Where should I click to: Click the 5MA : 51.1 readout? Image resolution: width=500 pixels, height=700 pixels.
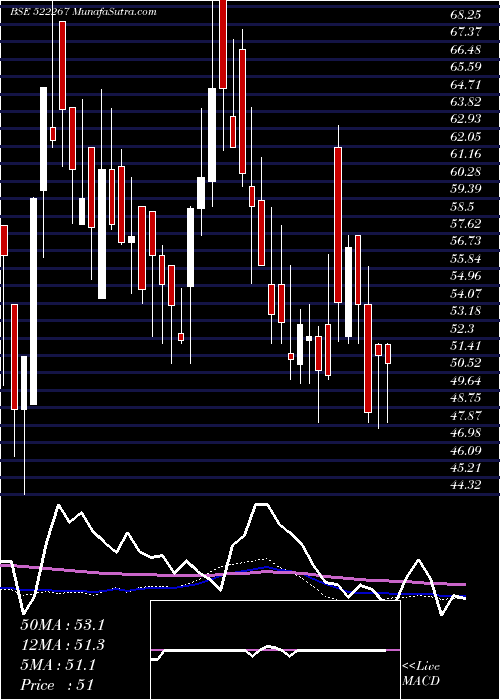click(x=58, y=666)
